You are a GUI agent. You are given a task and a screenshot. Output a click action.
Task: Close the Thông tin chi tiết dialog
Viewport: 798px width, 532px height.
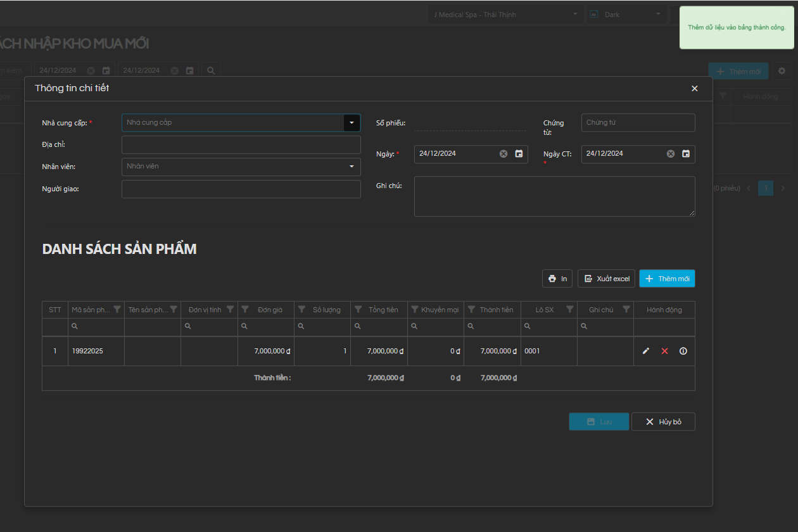[x=694, y=89]
